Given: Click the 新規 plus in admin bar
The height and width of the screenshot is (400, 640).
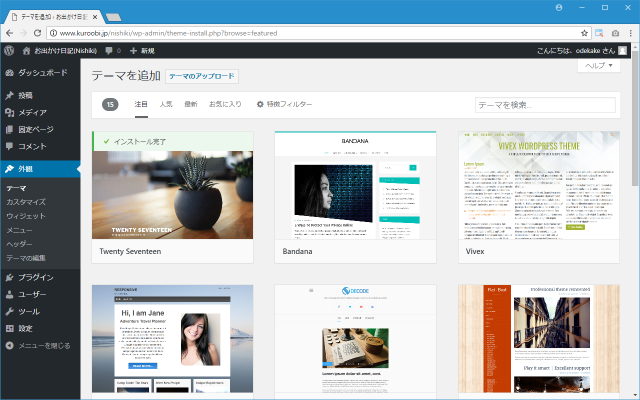Looking at the screenshot, I should 142,51.
